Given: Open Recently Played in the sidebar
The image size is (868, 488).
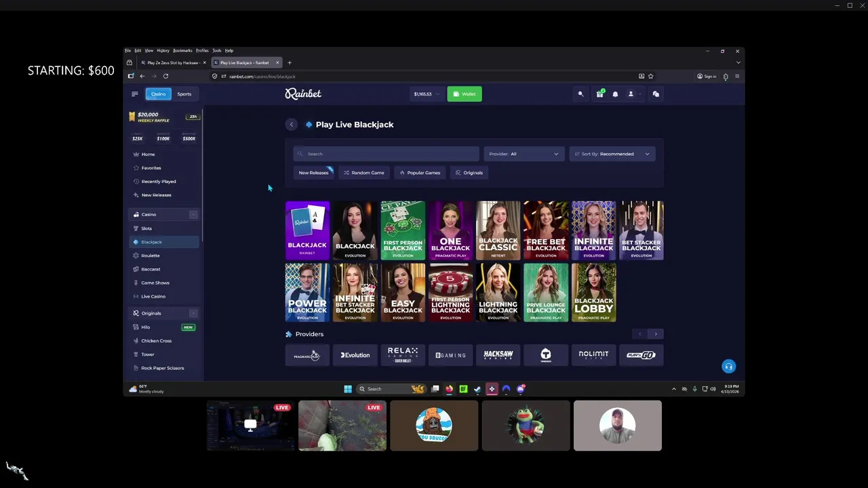Looking at the screenshot, I should [165, 182].
